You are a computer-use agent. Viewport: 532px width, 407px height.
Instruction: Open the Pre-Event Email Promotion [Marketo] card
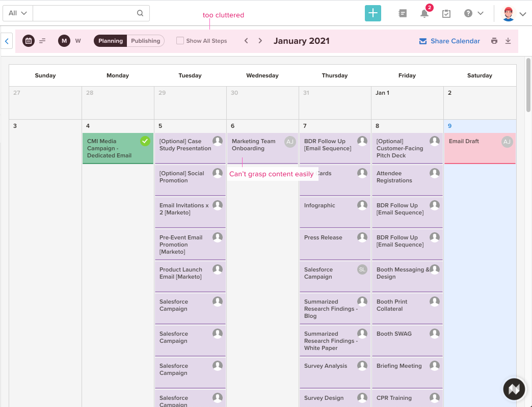tap(191, 245)
